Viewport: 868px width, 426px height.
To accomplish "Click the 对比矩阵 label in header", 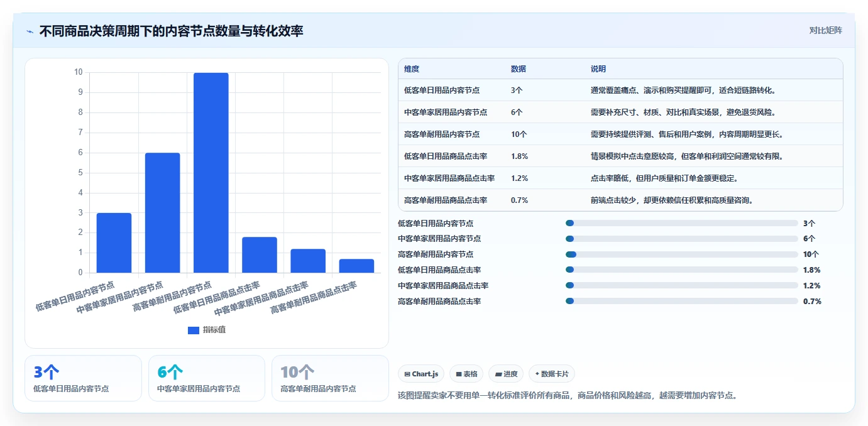I will point(825,30).
